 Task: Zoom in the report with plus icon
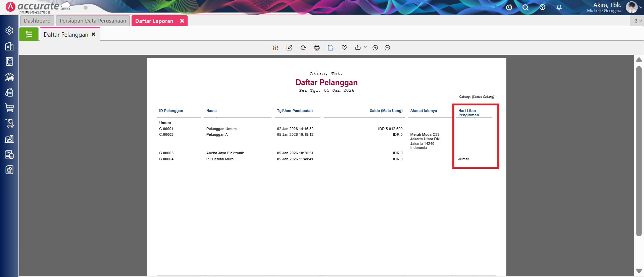point(375,48)
